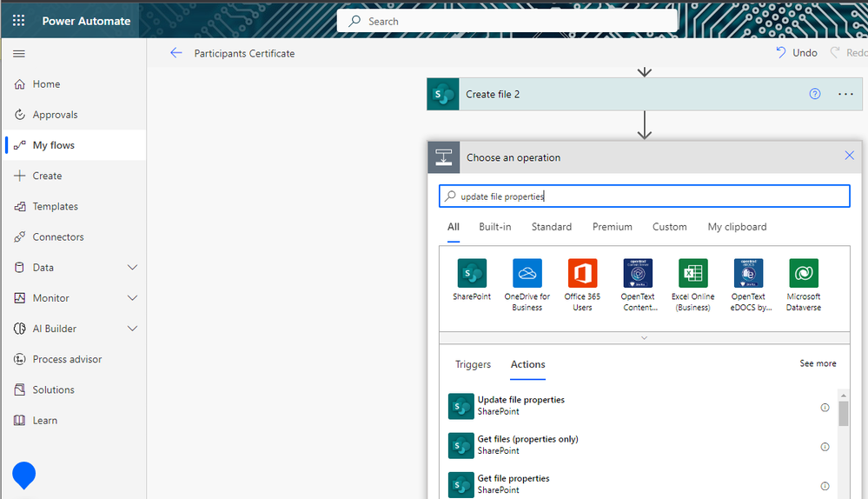Show info for Get file properties
868x499 pixels.
[825, 486]
